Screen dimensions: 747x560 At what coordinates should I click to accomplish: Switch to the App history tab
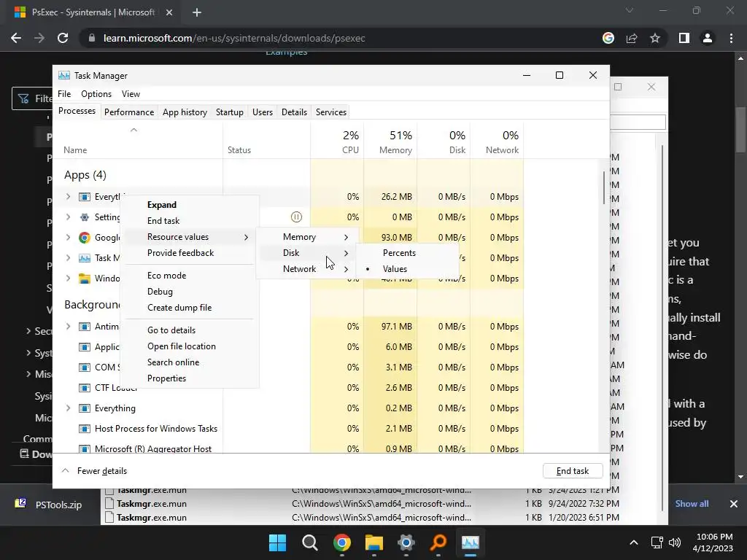pyautogui.click(x=185, y=112)
